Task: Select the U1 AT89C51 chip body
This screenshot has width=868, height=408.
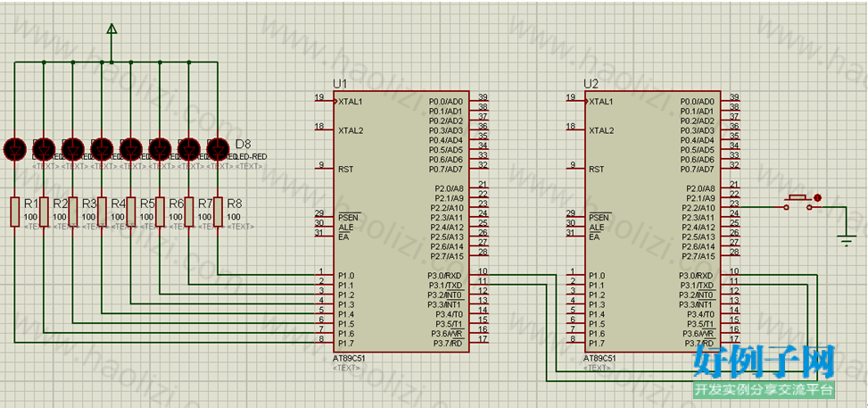Action: coord(401,221)
